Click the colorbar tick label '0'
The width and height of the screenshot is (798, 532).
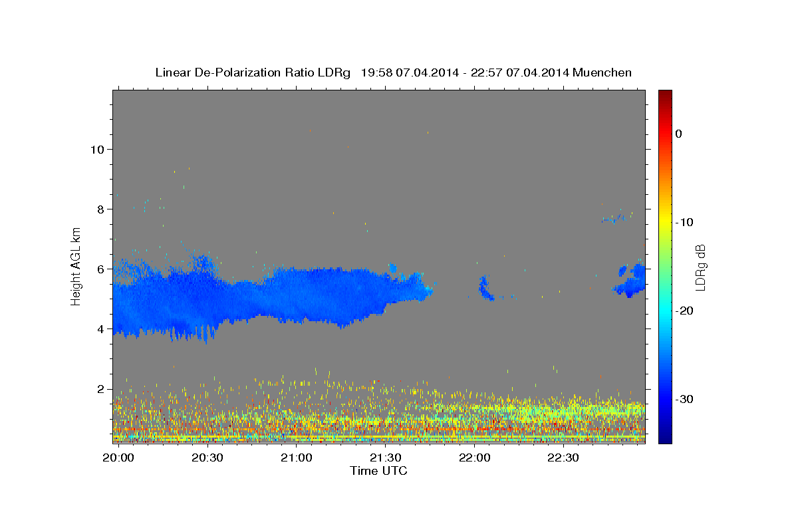[679, 134]
